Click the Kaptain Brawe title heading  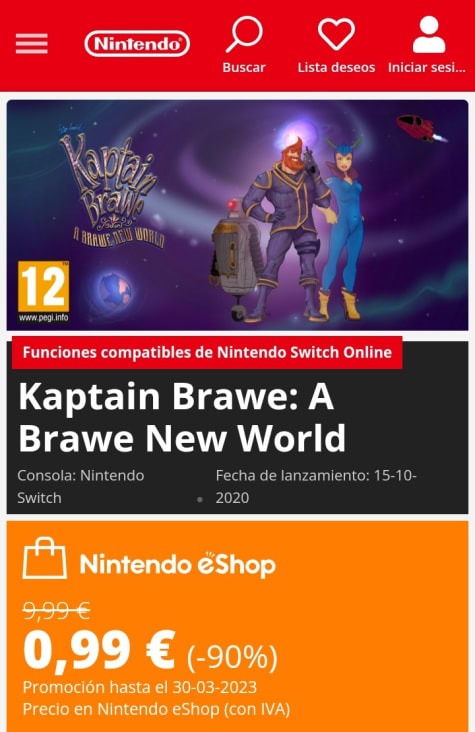click(x=182, y=418)
